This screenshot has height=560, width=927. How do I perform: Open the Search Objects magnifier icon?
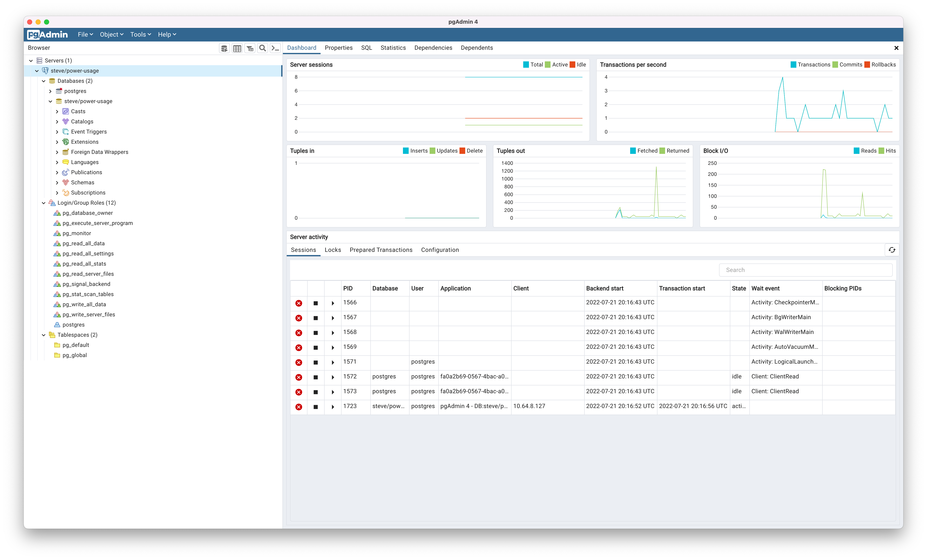263,48
